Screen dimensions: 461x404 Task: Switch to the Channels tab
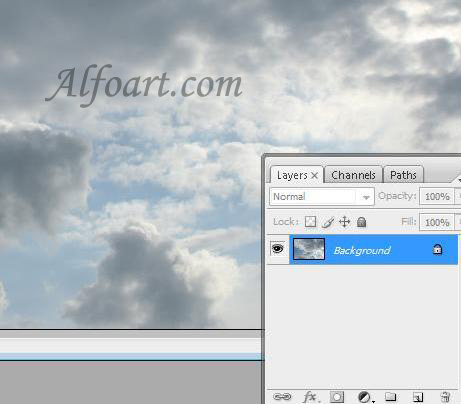tap(353, 175)
